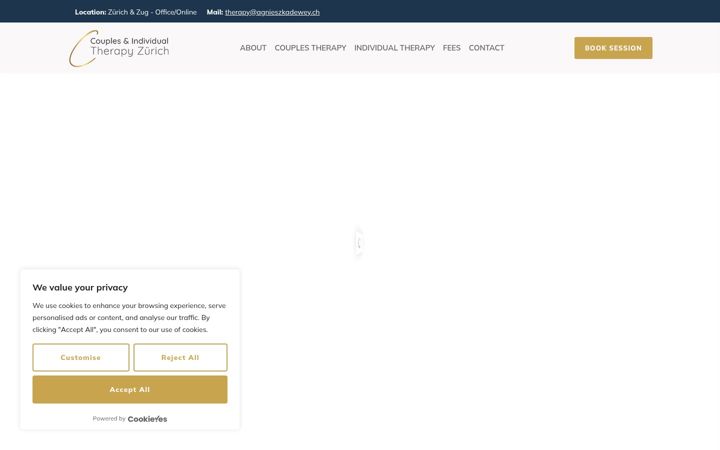This screenshot has width=720, height=450.
Task: Open the CookieYes powered-by link
Action: point(147,419)
